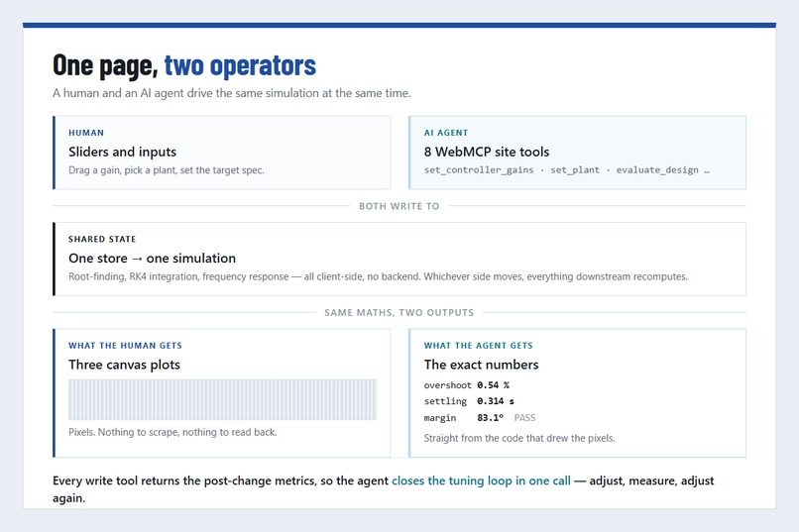Screen dimensions: 799x532
Task: Click the 'One store → one simulation' title
Action: click(x=152, y=259)
